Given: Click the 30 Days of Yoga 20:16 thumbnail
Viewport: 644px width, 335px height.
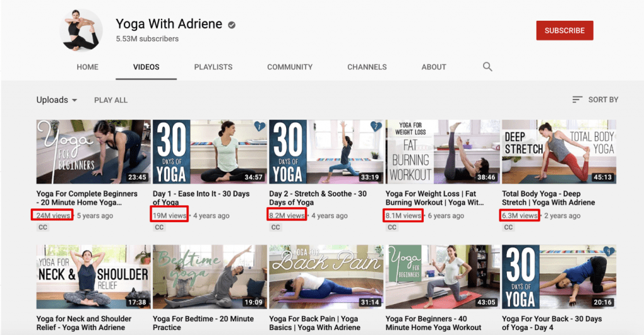Looking at the screenshot, I should click(559, 276).
